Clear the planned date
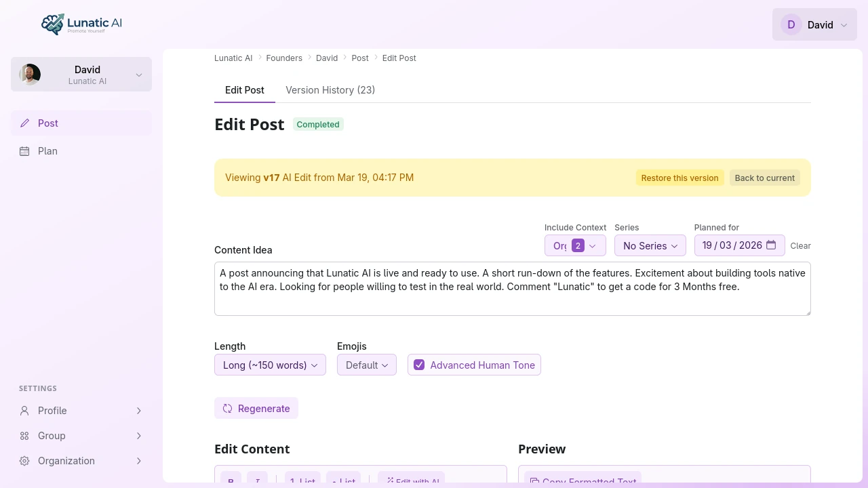This screenshot has height=488, width=868. pos(801,245)
